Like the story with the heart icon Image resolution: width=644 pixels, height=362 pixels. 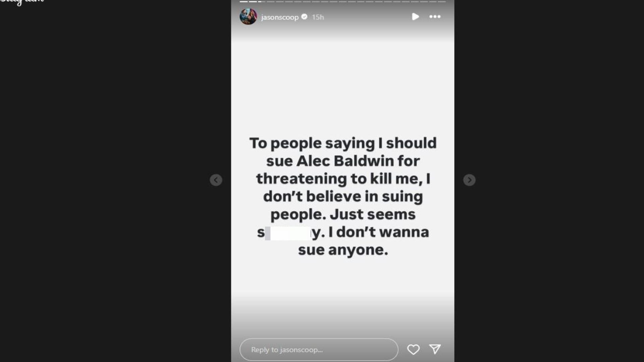point(413,350)
